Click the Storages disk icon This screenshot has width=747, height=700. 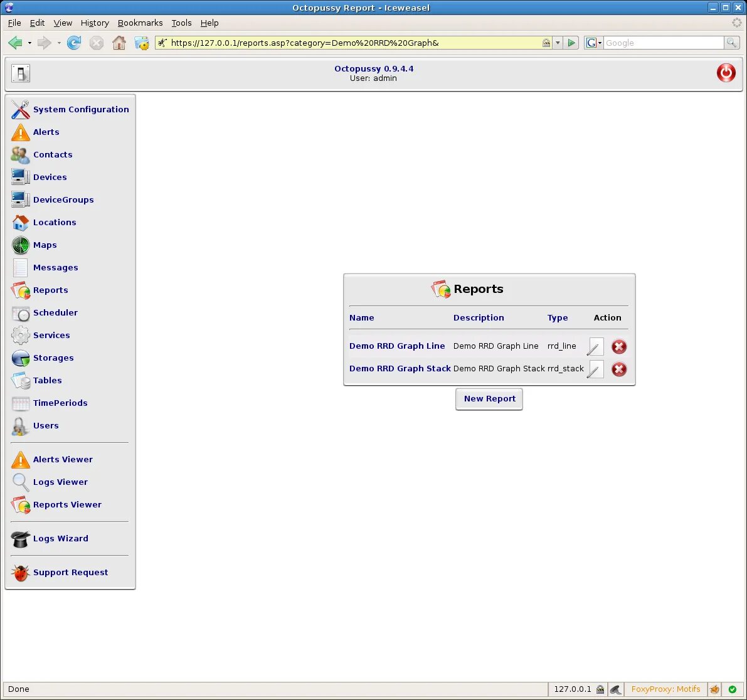click(x=21, y=358)
